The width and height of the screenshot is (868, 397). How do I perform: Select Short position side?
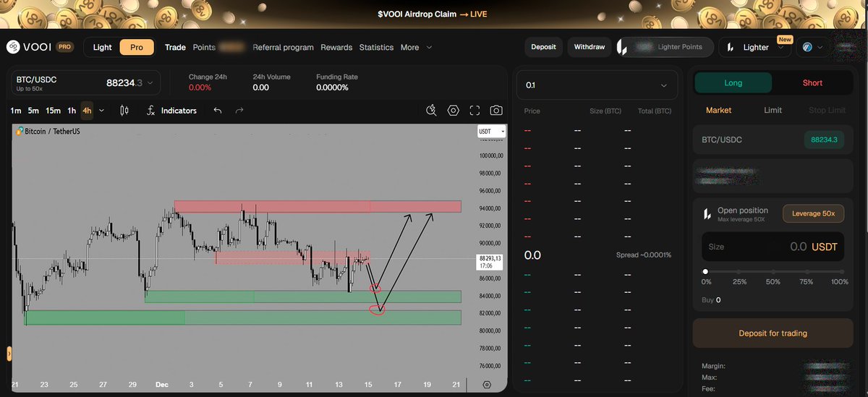point(812,82)
